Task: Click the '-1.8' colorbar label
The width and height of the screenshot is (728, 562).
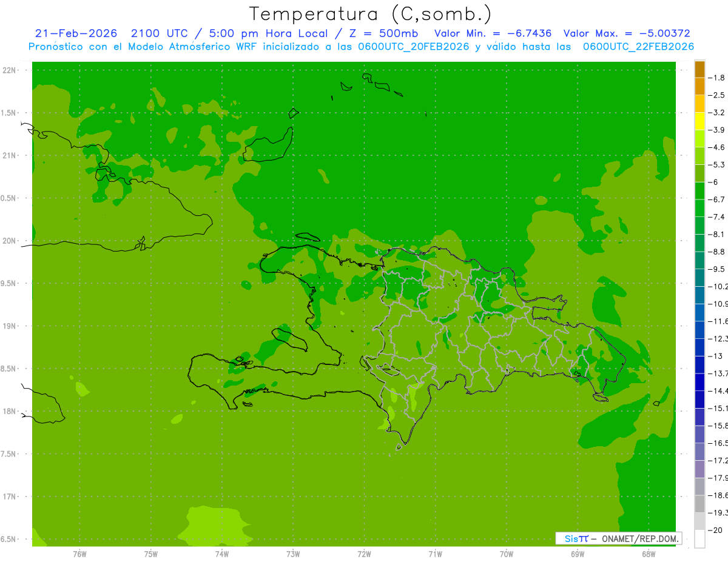Action: 716,78
